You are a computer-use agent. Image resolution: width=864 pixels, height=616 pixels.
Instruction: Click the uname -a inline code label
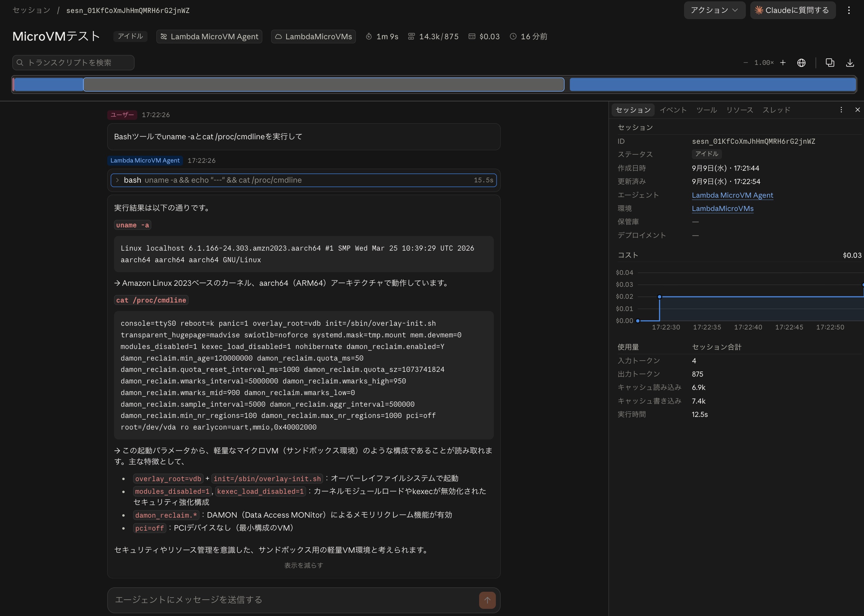(133, 225)
